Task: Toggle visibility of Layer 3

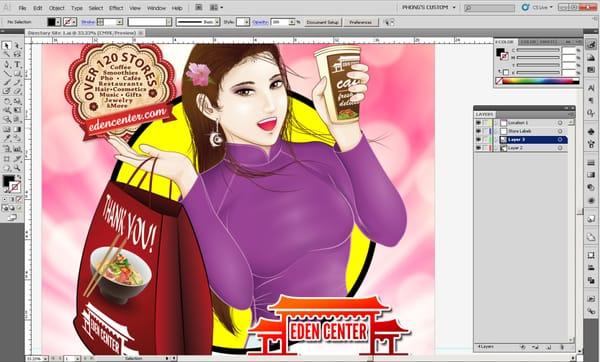Action: pos(478,140)
